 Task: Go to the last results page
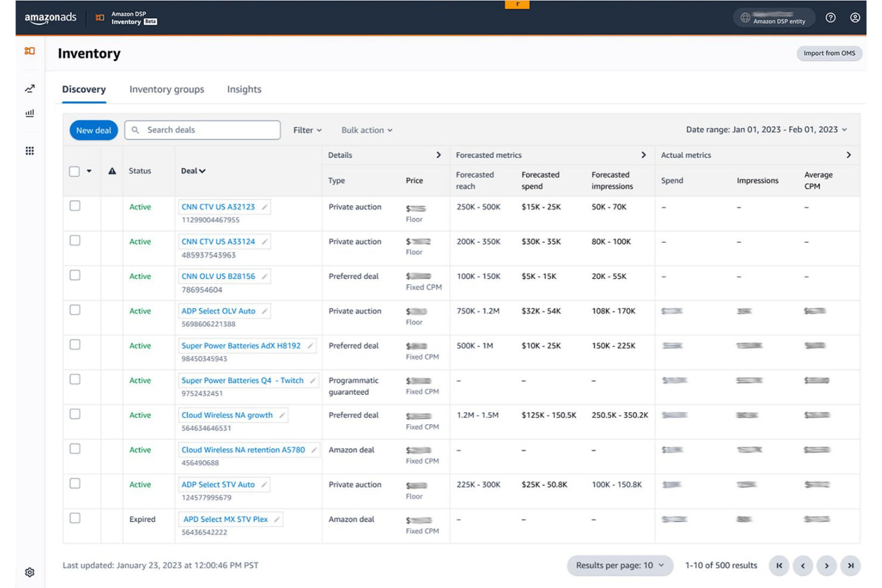(850, 565)
